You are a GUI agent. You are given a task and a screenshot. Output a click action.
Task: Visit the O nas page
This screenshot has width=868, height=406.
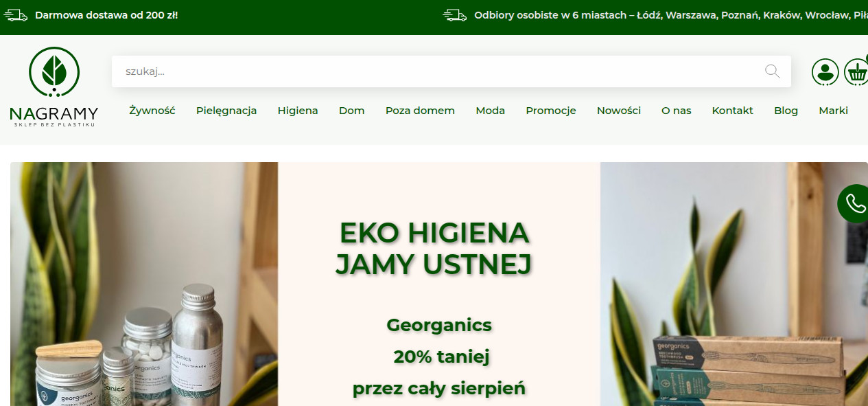(x=676, y=111)
